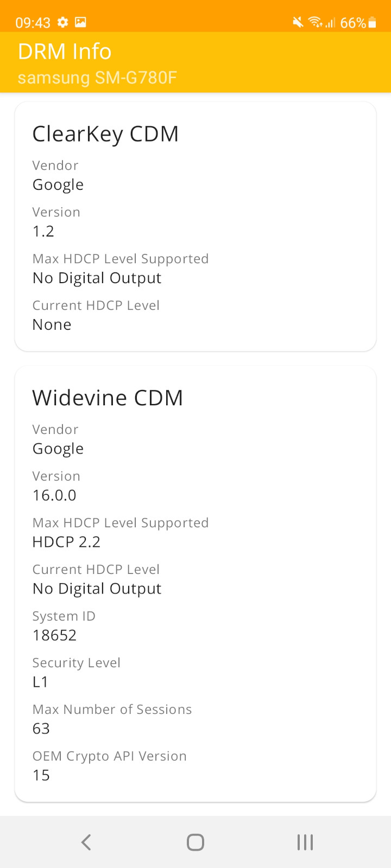Tap the settings gear status icon
Image resolution: width=391 pixels, height=868 pixels.
(x=63, y=22)
